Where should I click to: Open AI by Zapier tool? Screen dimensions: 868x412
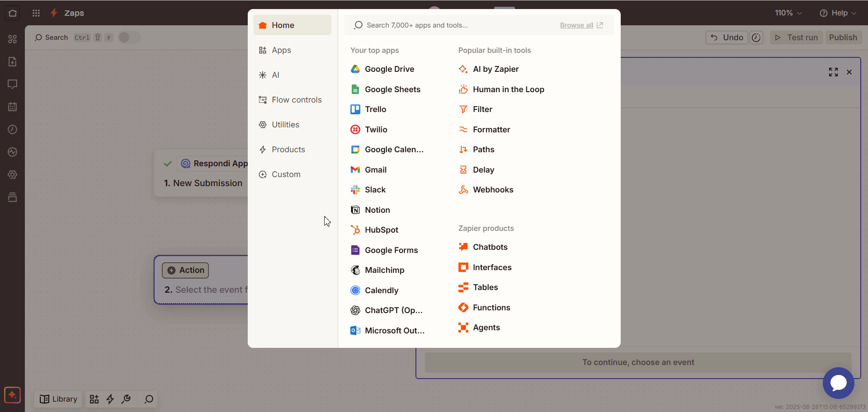[489, 69]
